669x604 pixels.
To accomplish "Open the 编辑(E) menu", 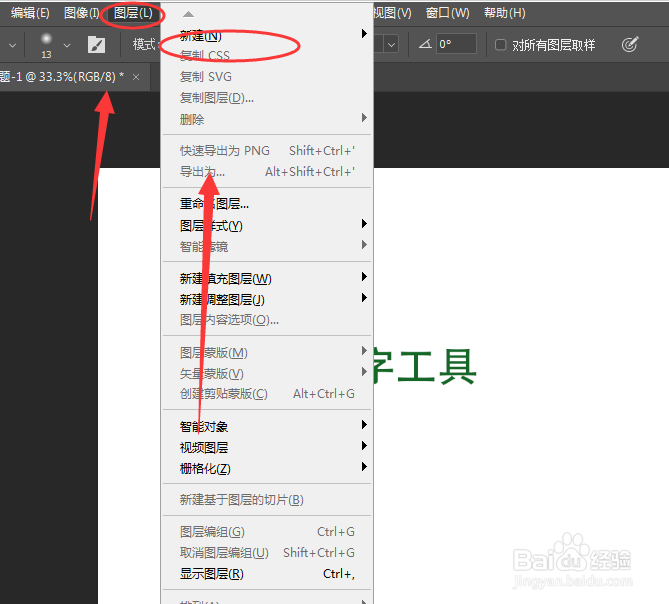I will tap(30, 13).
